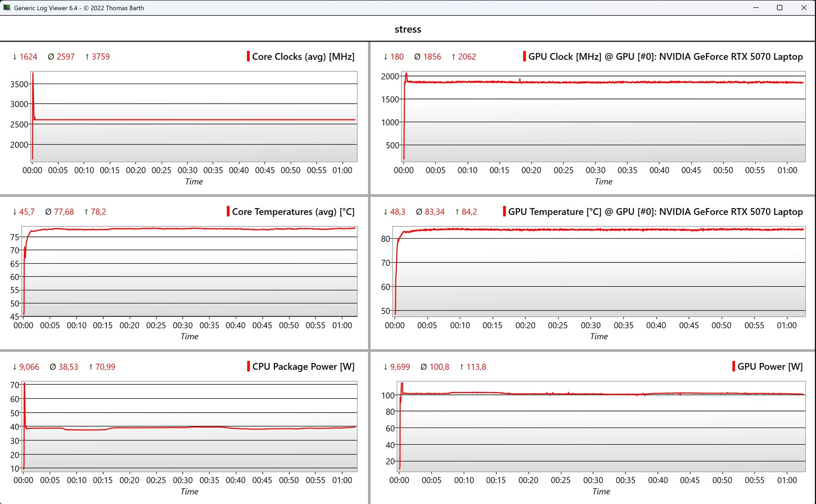Click the Generic Log Viewer app icon
This screenshot has height=504, width=816.
click(x=7, y=8)
